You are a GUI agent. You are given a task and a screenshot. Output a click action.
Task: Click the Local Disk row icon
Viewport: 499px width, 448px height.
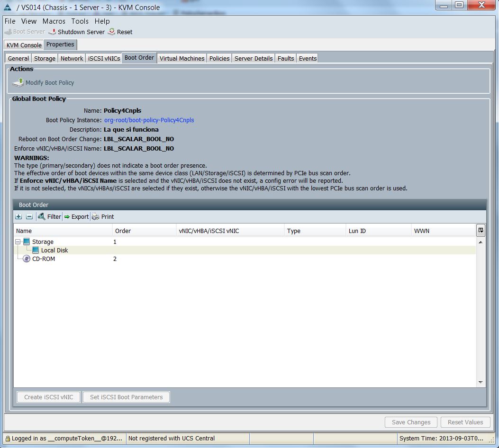click(x=36, y=250)
